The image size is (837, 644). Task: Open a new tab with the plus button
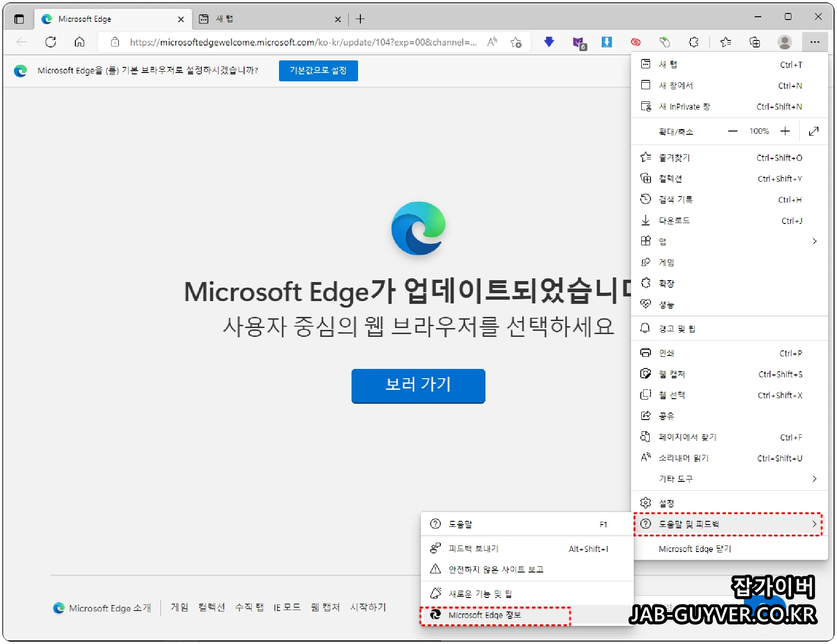pyautogui.click(x=360, y=19)
